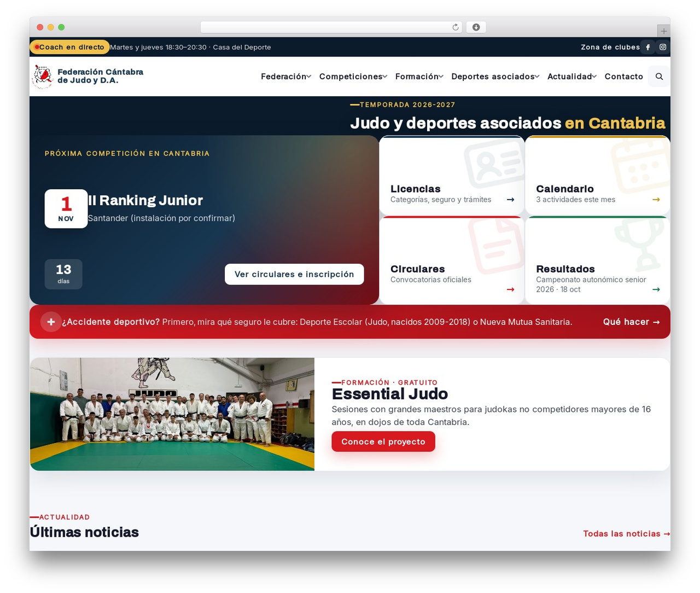The image size is (700, 593).
Task: Click ¿Accidente deportivo? text
Action: click(110, 322)
